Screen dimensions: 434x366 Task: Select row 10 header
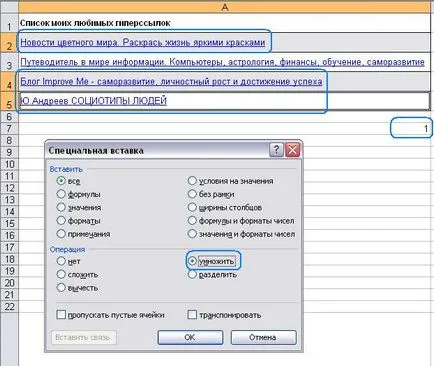tap(9, 164)
